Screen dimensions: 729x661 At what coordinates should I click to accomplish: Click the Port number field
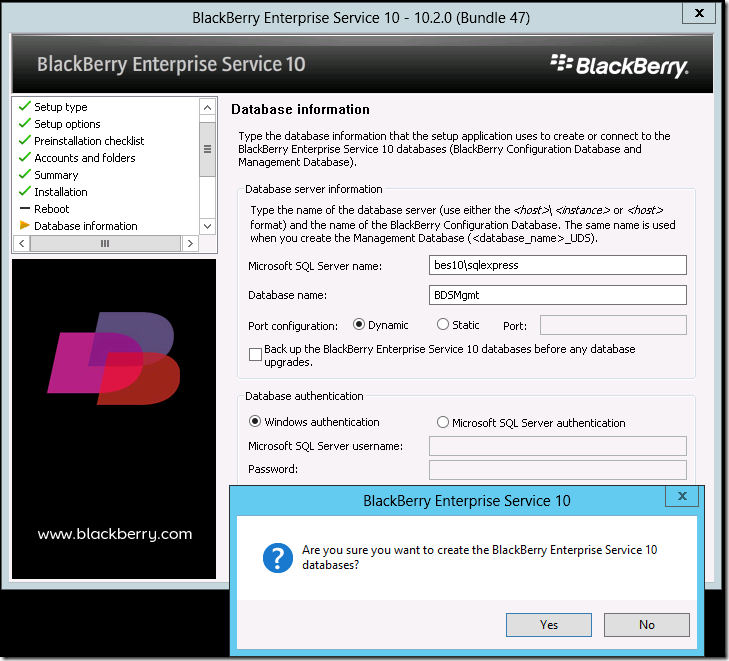613,325
